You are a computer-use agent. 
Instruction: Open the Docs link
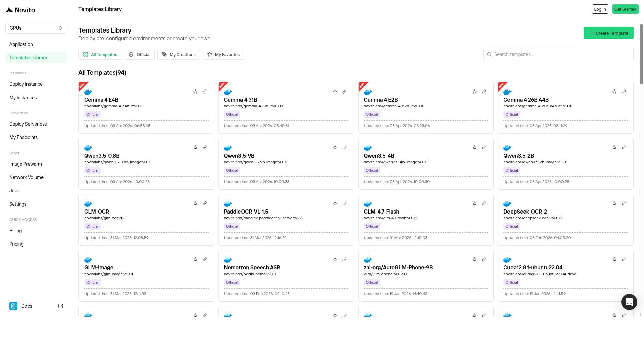tap(36, 306)
